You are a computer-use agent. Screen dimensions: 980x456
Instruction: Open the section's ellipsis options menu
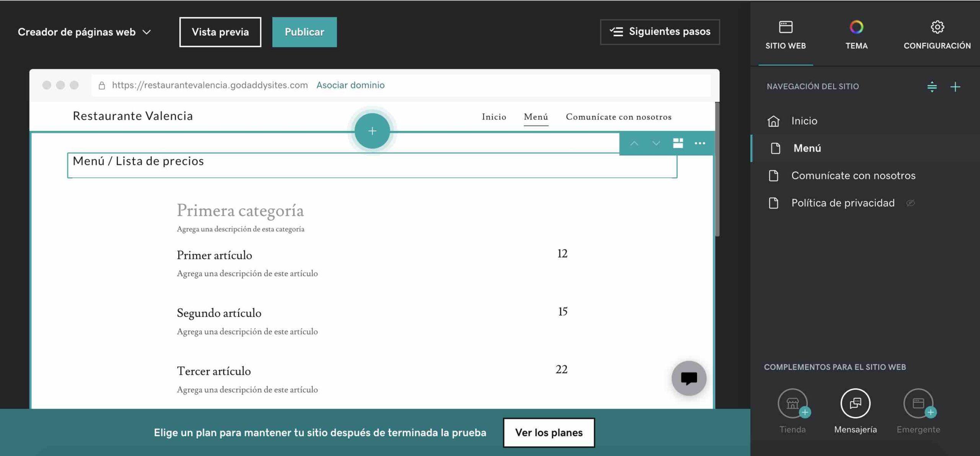click(x=700, y=143)
